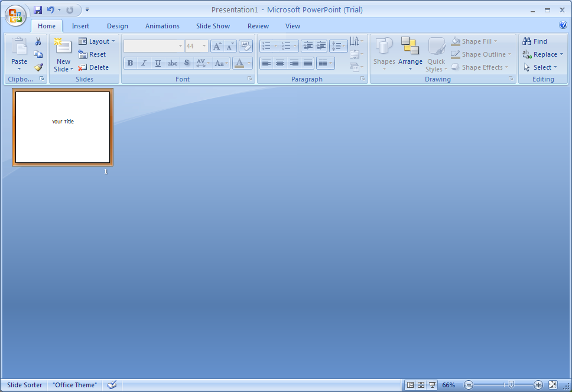Switch to the Insert tab
Screen dimensions: 572x392
(80, 26)
